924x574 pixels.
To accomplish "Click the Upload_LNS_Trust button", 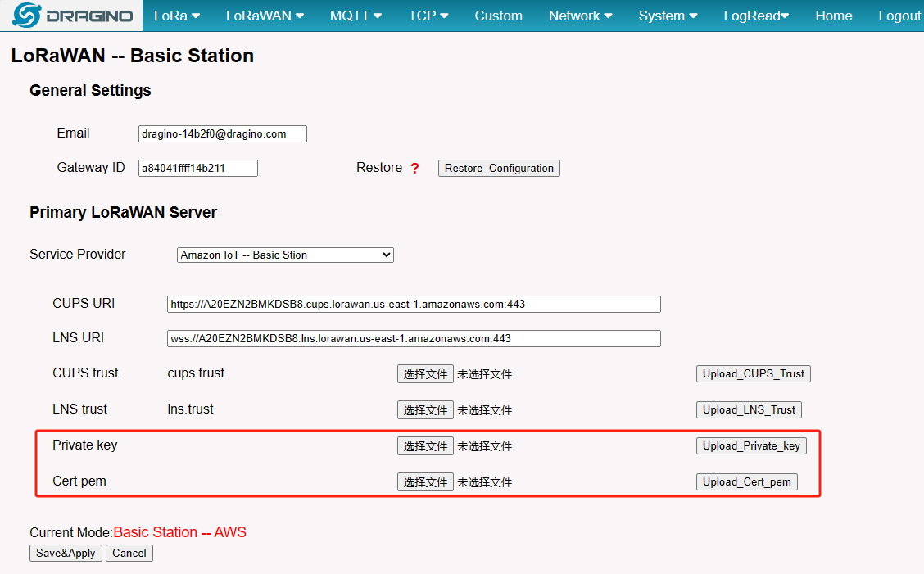I will [x=749, y=409].
